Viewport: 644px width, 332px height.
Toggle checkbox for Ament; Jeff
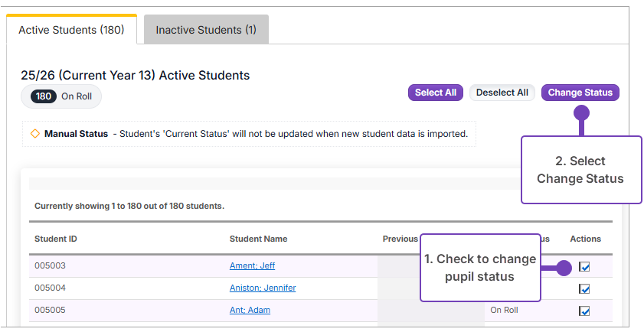(584, 267)
